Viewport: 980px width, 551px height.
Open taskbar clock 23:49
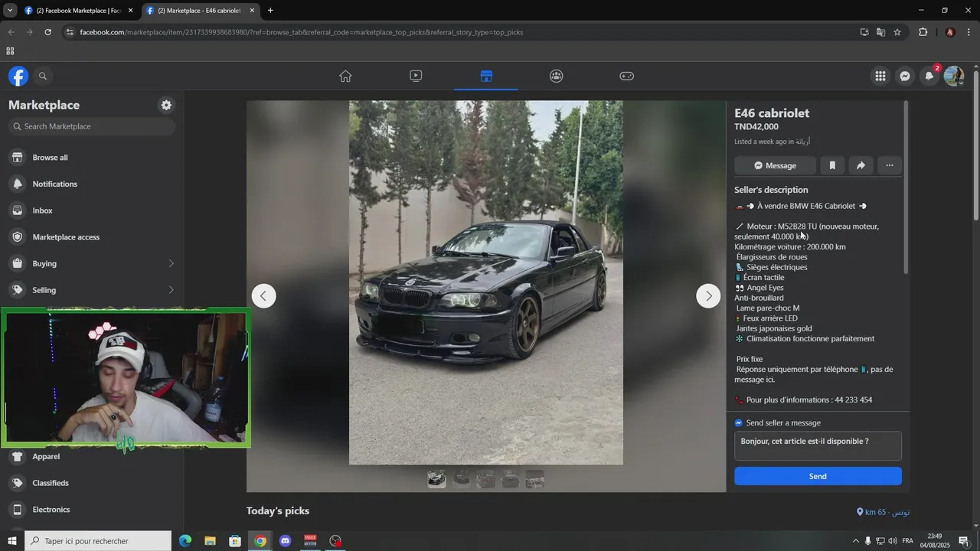click(x=934, y=541)
